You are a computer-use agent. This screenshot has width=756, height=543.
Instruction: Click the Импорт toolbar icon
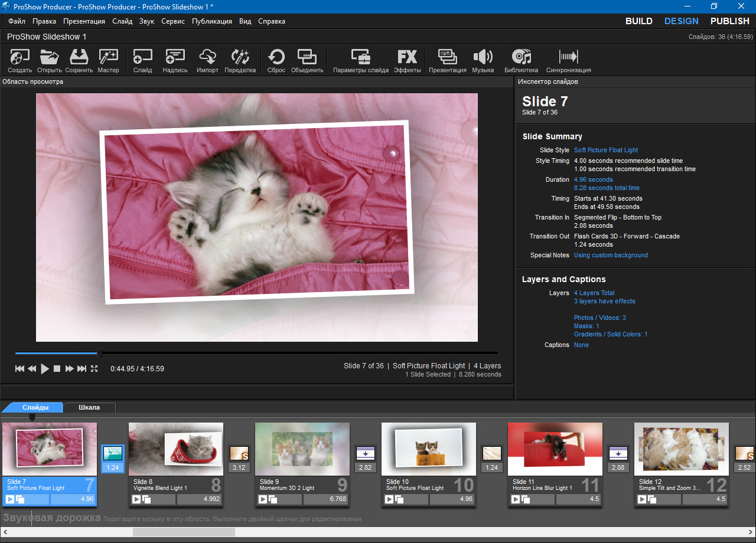(207, 58)
